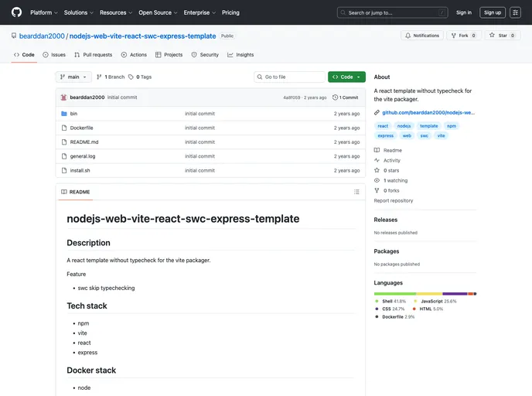This screenshot has width=532, height=396.
Task: Click the GitHub logo icon
Action: (17, 12)
